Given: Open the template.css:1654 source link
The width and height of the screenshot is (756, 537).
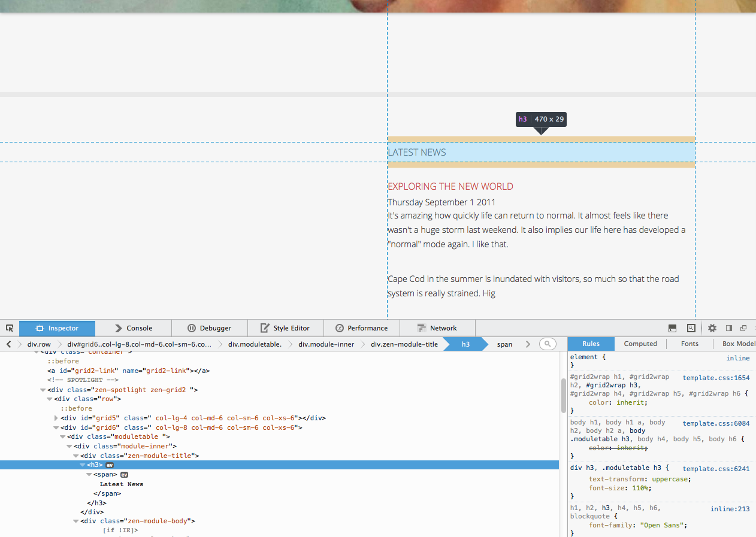Looking at the screenshot, I should [716, 378].
